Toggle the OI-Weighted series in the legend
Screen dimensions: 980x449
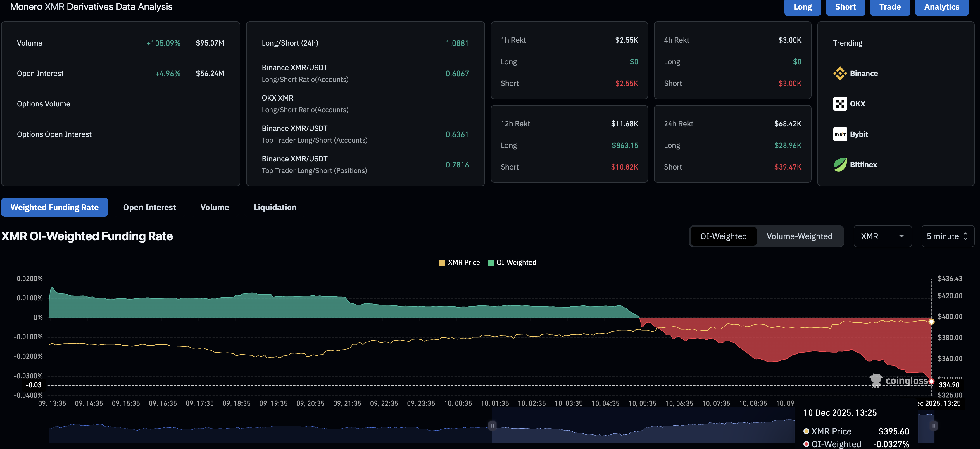[512, 262]
